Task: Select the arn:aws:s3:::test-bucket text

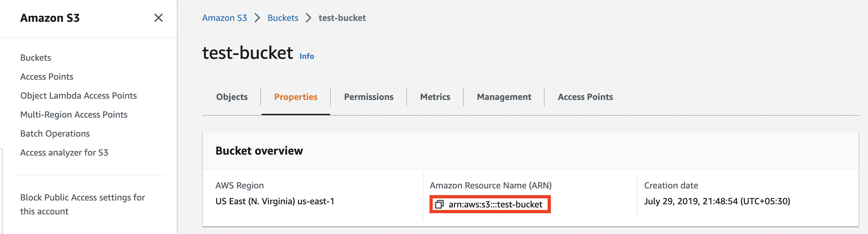Action: [x=495, y=205]
